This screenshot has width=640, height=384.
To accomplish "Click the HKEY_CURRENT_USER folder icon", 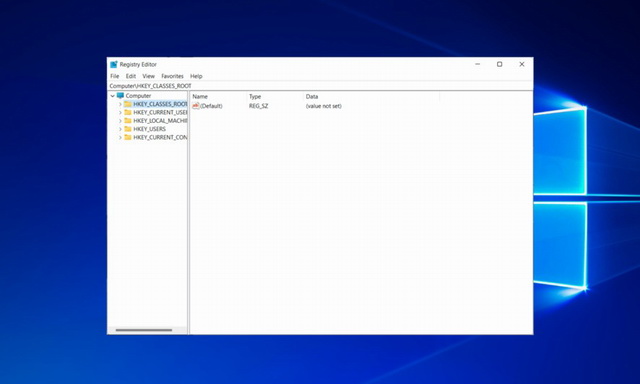I will click(x=128, y=112).
